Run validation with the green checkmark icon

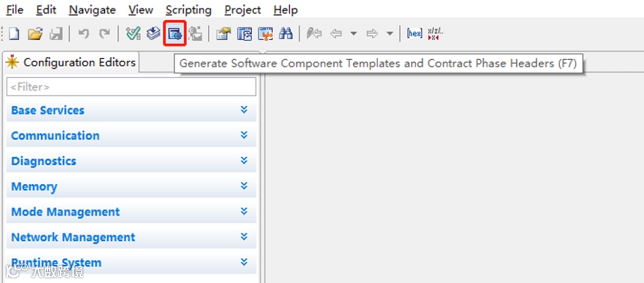click(133, 33)
